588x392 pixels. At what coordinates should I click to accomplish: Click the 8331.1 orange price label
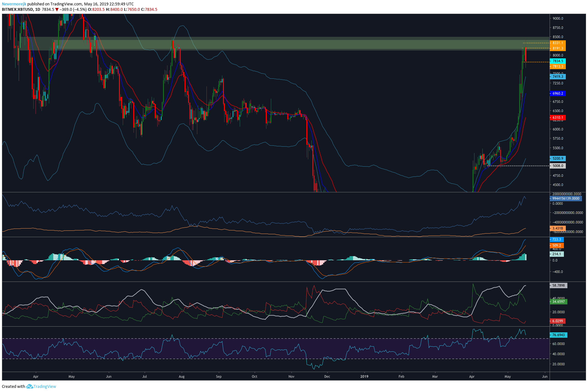point(558,43)
